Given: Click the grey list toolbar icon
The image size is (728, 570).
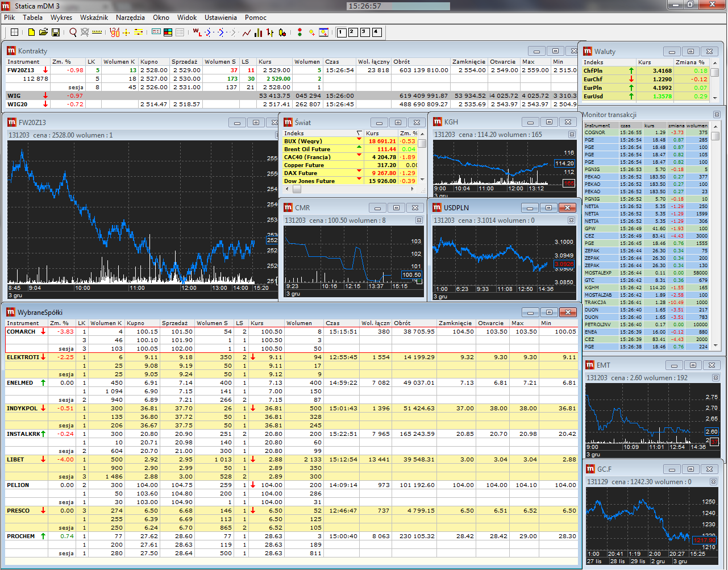Looking at the screenshot, I should pos(180,32).
